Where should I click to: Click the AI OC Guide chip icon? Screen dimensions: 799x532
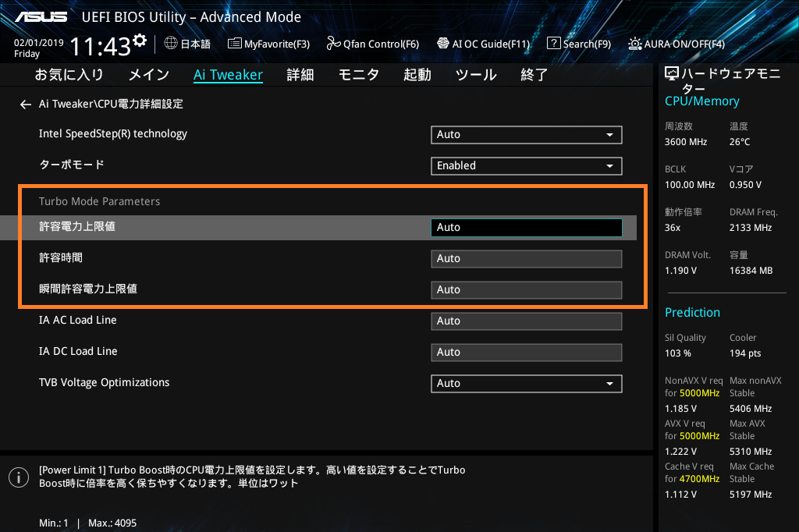[443, 44]
